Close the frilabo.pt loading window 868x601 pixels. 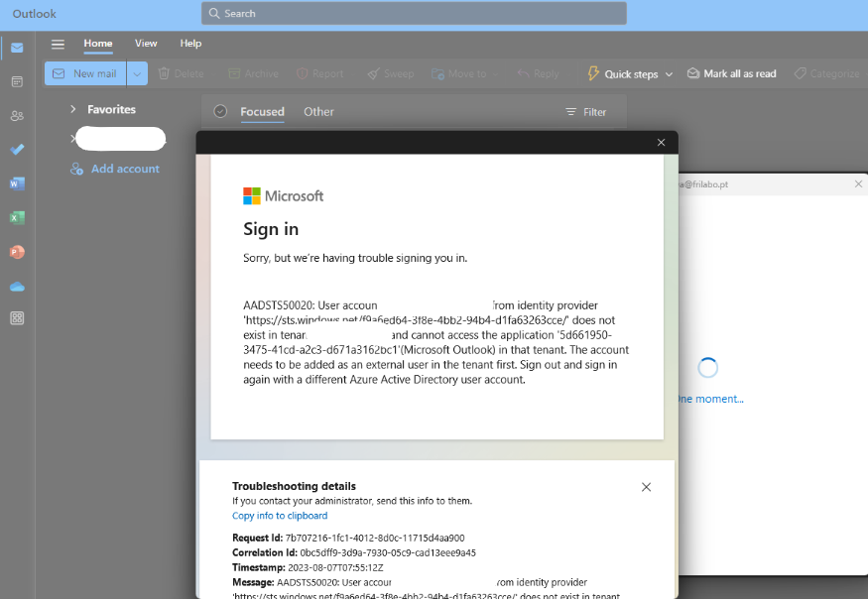pyautogui.click(x=858, y=183)
